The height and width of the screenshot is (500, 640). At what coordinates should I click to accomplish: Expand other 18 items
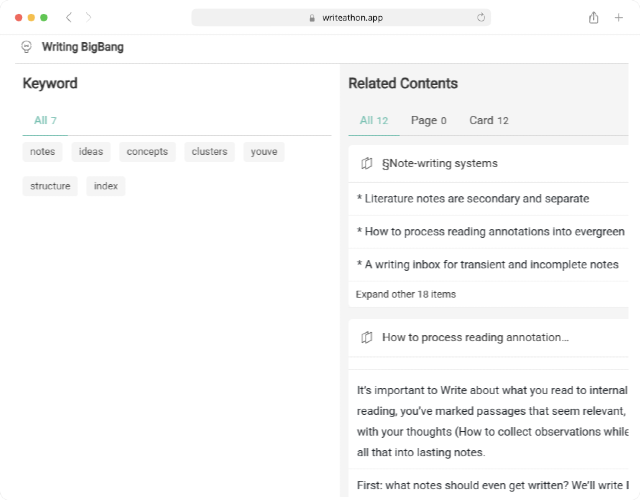(406, 294)
